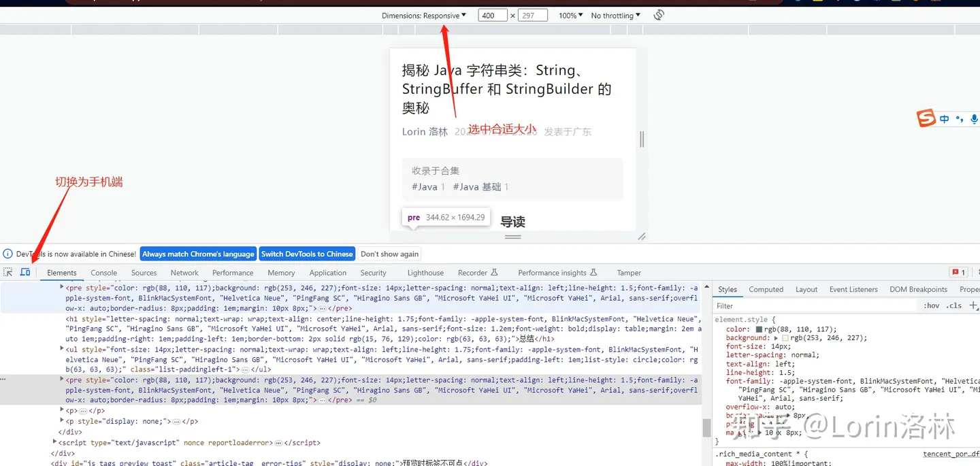The width and height of the screenshot is (980, 466).
Task: Click the Sogou input method logo
Action: coord(926,118)
